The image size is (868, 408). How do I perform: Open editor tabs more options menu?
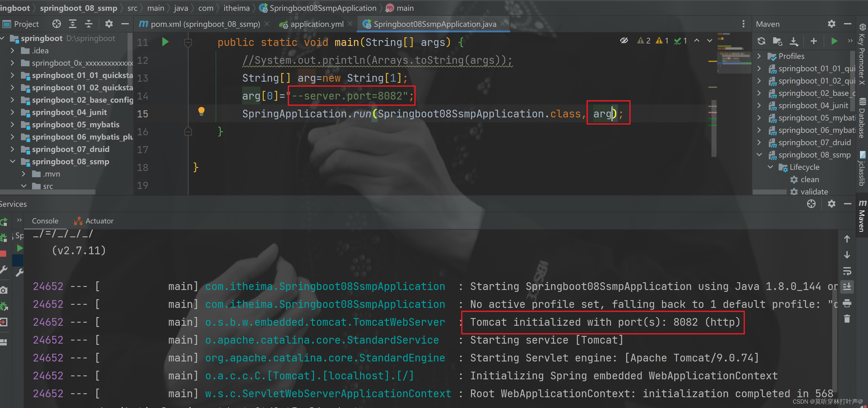click(x=743, y=24)
